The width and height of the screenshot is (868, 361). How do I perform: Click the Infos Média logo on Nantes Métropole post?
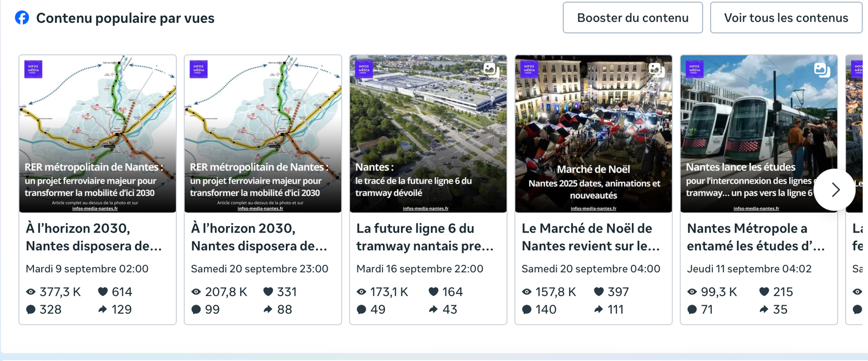click(x=694, y=69)
